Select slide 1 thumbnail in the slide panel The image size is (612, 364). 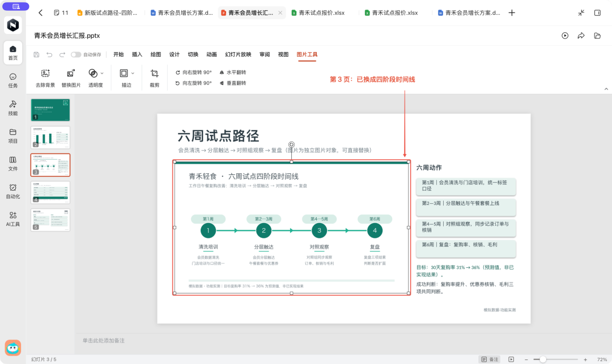50,110
